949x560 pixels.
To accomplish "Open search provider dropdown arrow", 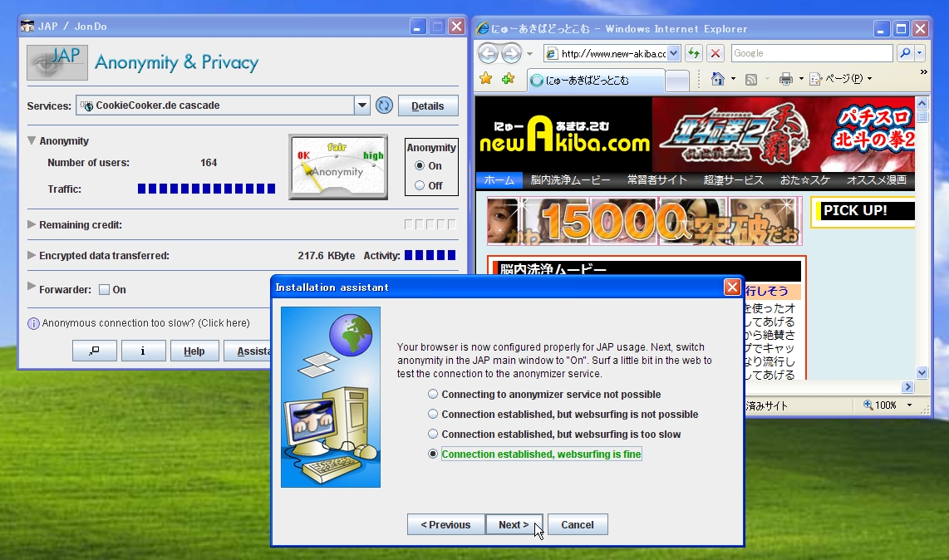I will point(920,53).
